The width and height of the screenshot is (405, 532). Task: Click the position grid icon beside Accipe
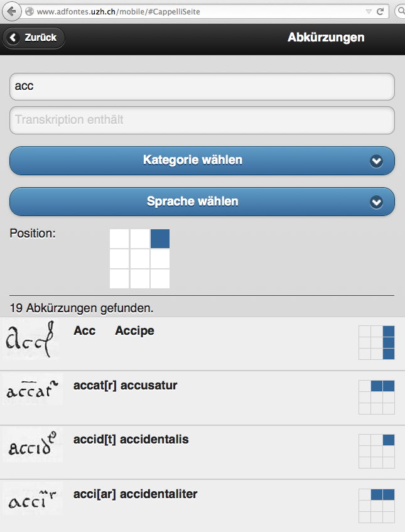point(377,343)
